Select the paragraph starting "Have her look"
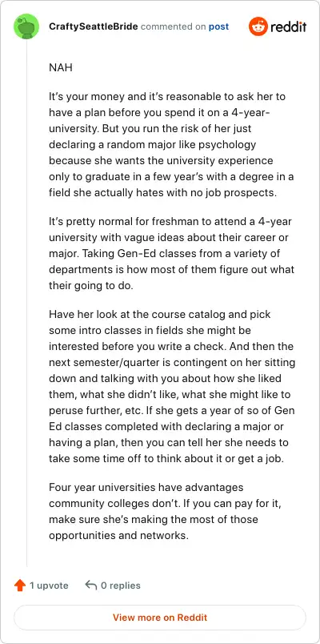The image size is (320, 644). (172, 387)
